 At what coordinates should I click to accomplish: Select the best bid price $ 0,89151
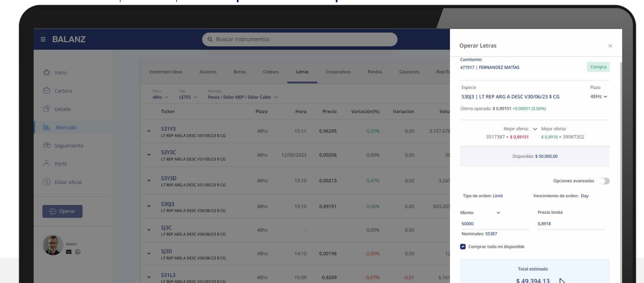pos(519,137)
